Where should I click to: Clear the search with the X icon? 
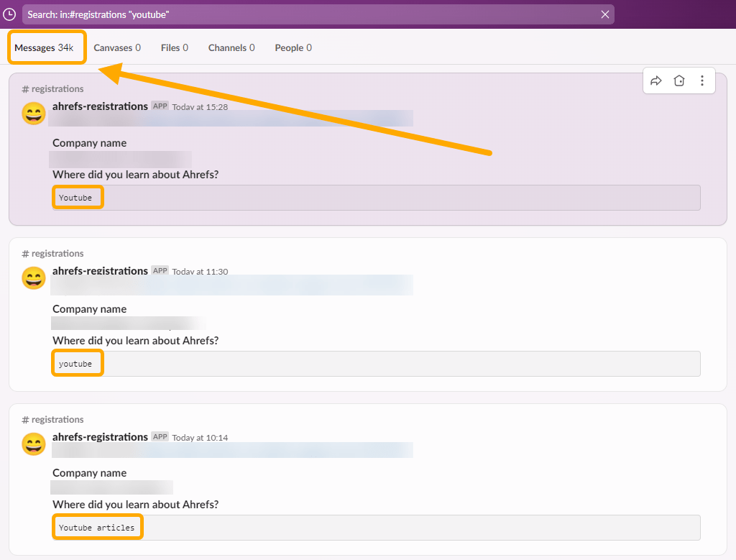[x=605, y=14]
